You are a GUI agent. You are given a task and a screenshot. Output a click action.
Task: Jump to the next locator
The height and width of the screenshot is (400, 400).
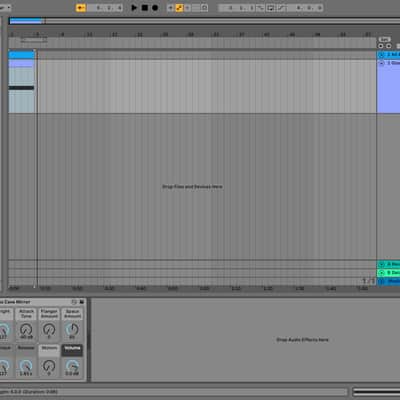(x=389, y=46)
